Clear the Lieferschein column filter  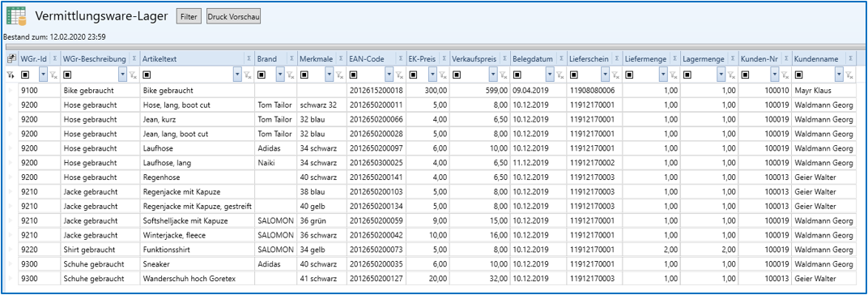point(615,75)
